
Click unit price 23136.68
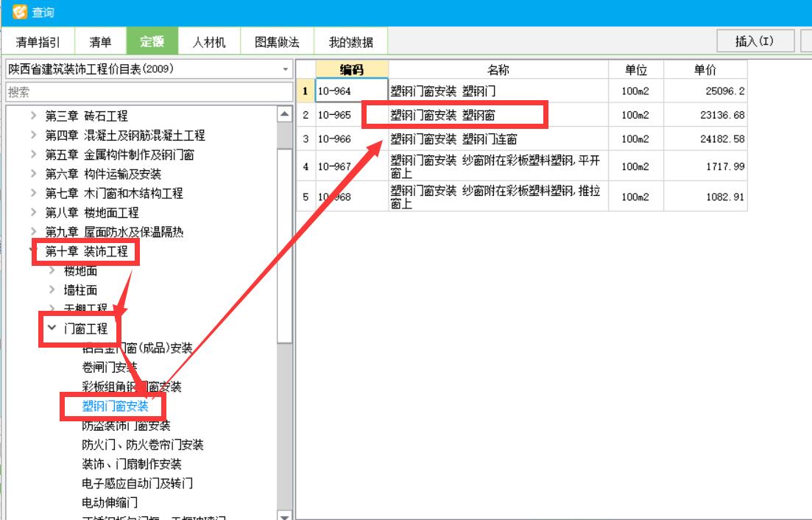point(705,114)
